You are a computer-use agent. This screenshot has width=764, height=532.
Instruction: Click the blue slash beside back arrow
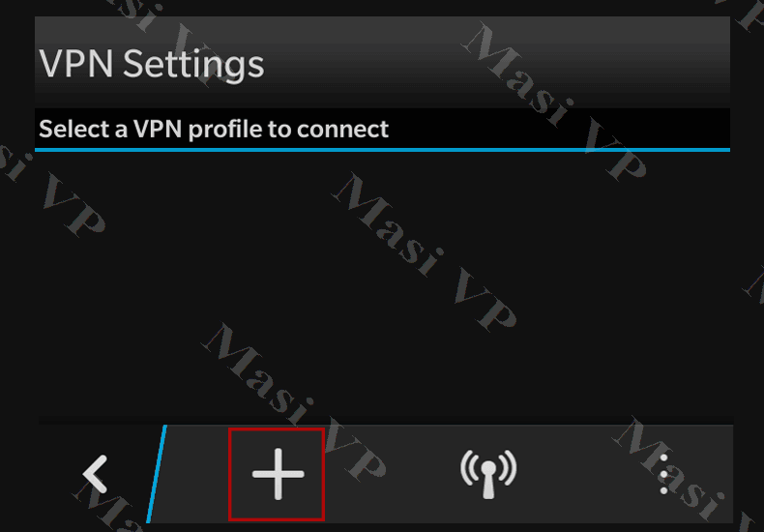click(x=157, y=474)
